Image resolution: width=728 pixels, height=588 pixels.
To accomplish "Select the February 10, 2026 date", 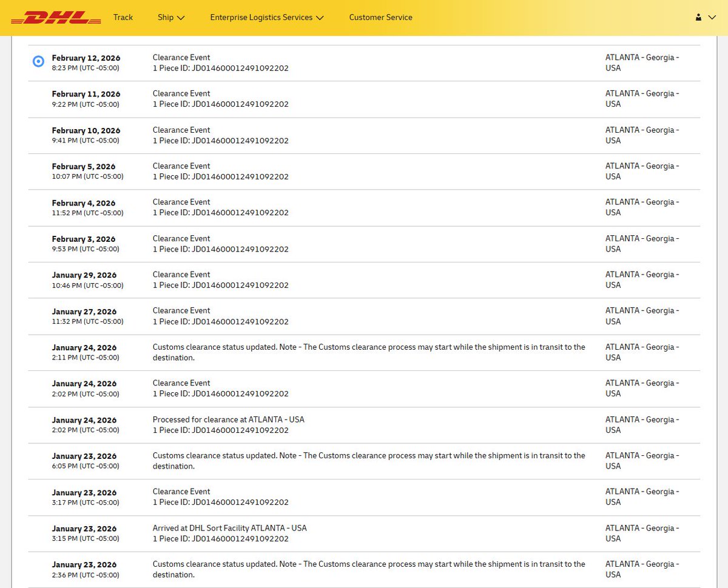I will (x=86, y=130).
